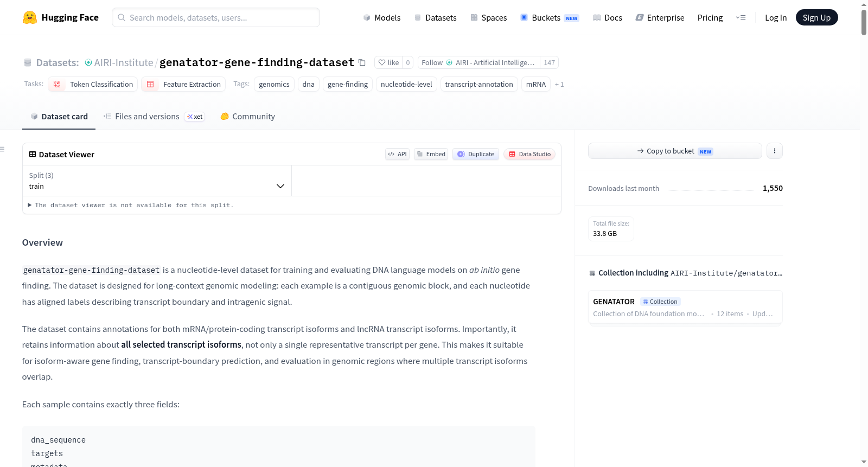Click the Token Classification task icon

point(57,84)
